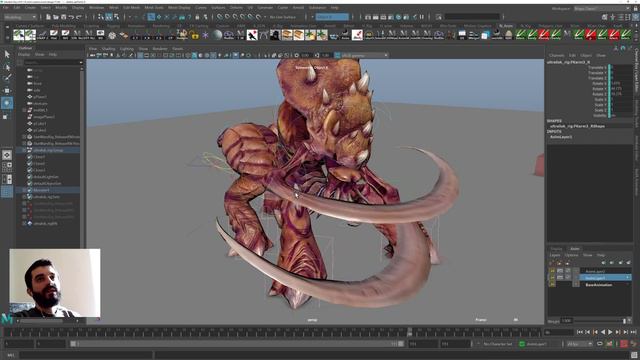Open the Workspace dropdown
Image resolution: width=640 pixels, height=360 pixels.
tap(602, 8)
